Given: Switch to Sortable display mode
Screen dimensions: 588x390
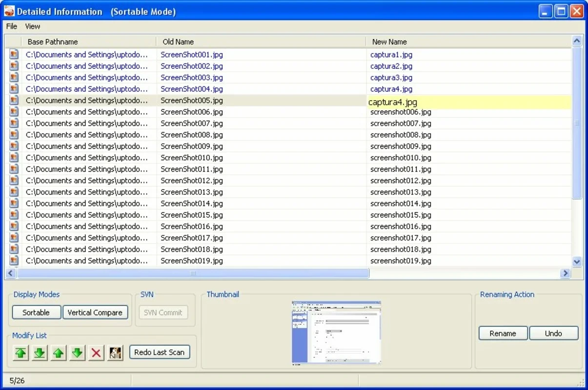Looking at the screenshot, I should coord(36,312).
